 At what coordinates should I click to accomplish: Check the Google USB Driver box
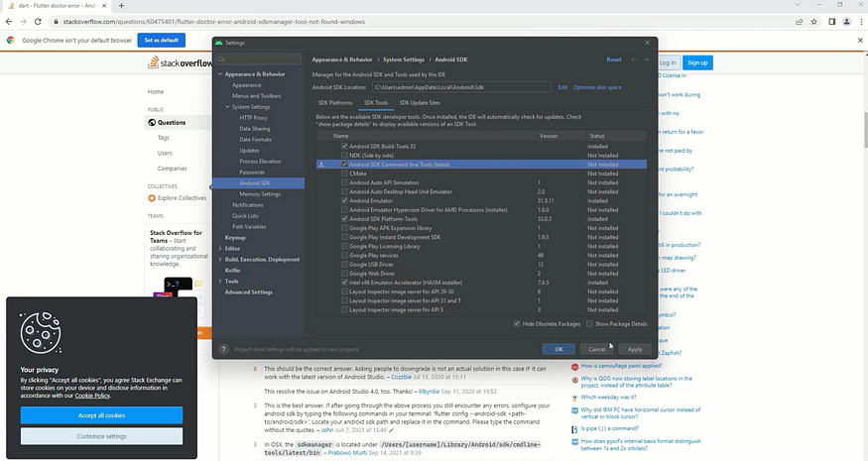tap(345, 265)
